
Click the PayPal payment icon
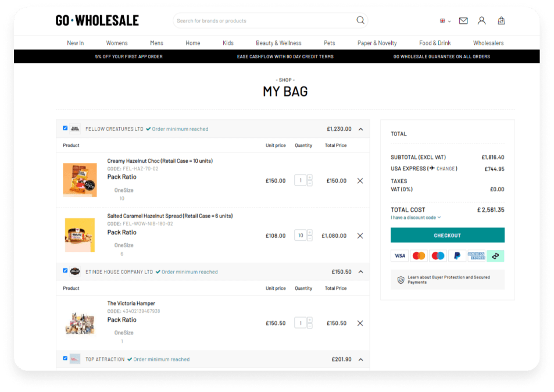(457, 255)
